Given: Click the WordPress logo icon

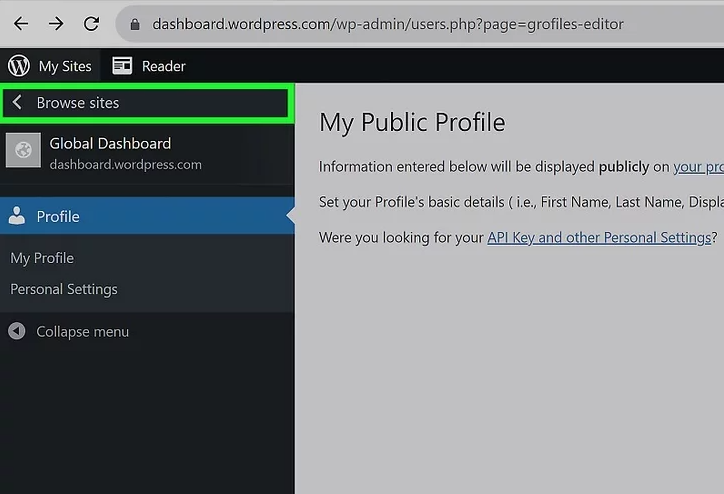Looking at the screenshot, I should pos(19,66).
